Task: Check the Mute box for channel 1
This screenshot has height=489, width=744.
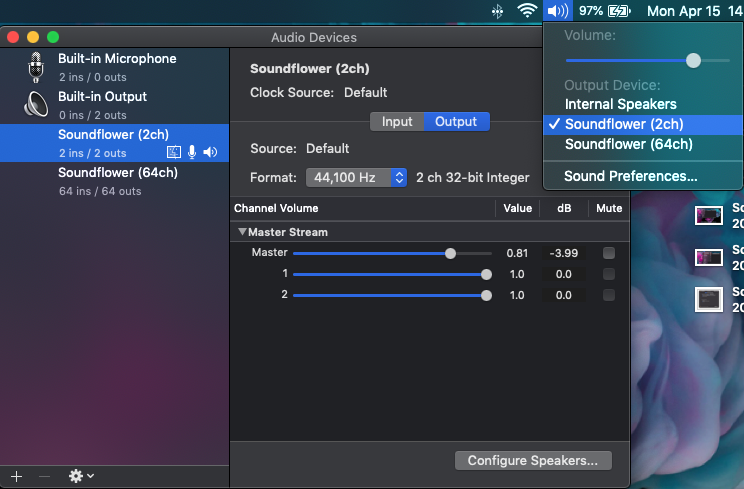Action: point(608,274)
